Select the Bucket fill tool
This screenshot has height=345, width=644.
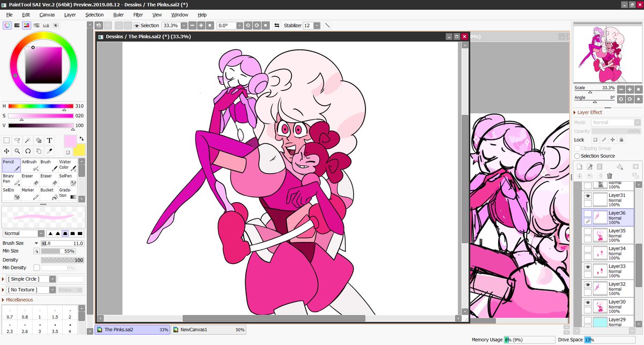[49, 194]
